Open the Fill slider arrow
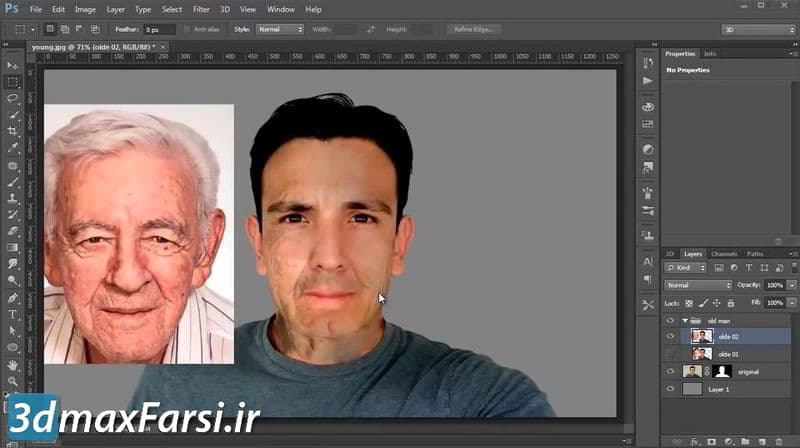800x448 pixels. point(792,303)
